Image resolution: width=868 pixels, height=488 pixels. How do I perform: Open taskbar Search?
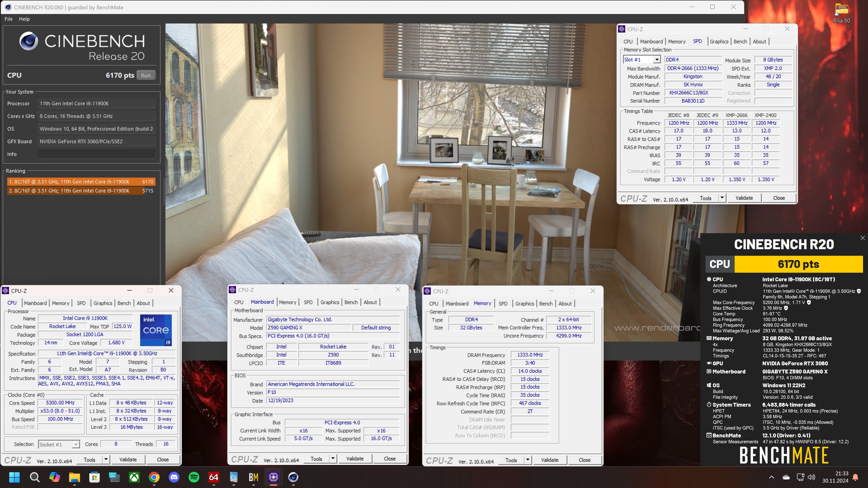click(x=34, y=477)
